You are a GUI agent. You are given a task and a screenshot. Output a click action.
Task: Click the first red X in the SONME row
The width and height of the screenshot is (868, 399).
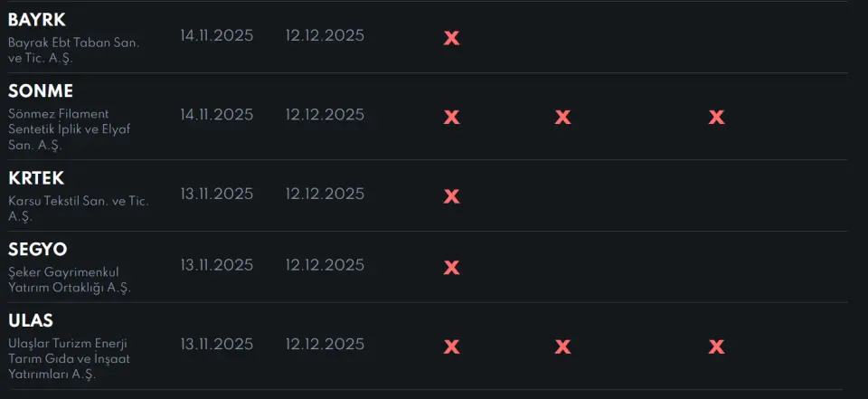451,117
